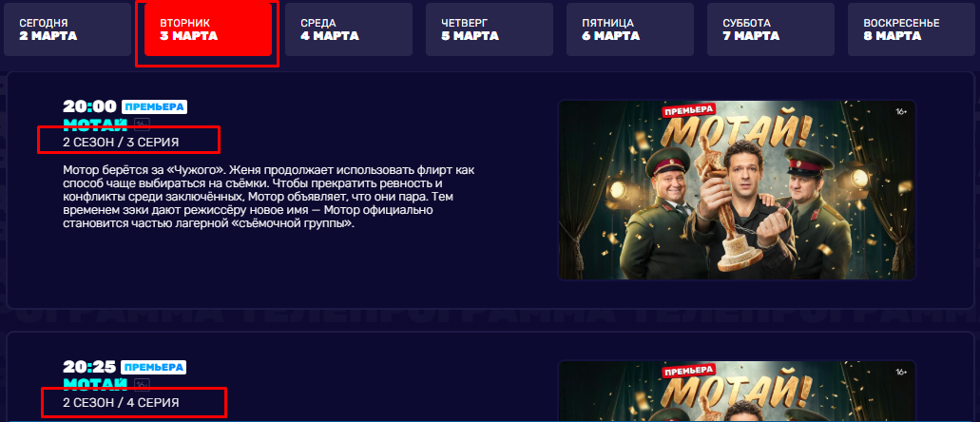Viewport: 980px width, 422px height.
Task: Switch to the Среда 4 марта tab
Action: click(348, 29)
